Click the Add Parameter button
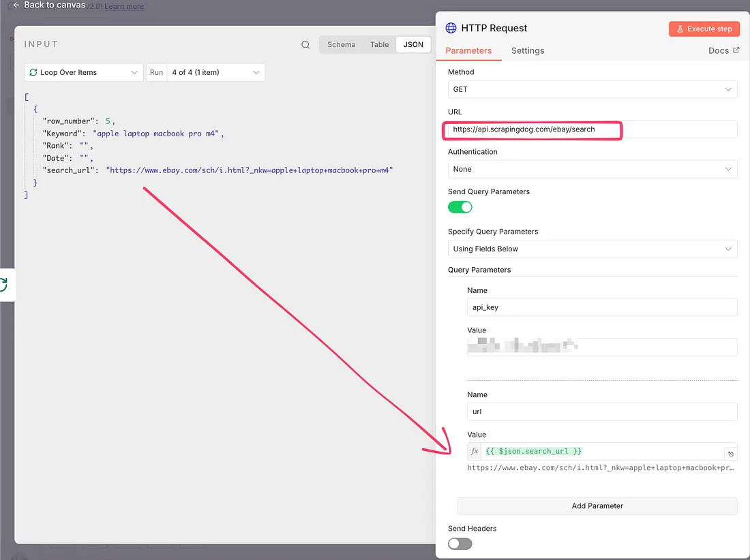 pyautogui.click(x=597, y=505)
